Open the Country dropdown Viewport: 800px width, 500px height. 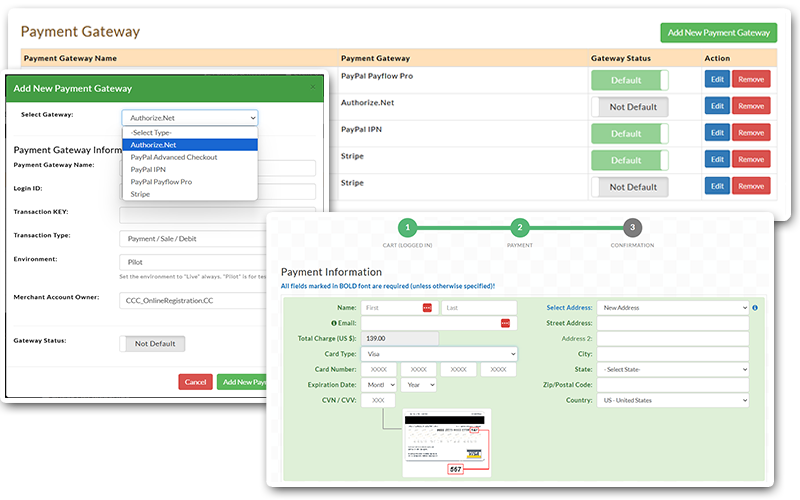click(673, 400)
